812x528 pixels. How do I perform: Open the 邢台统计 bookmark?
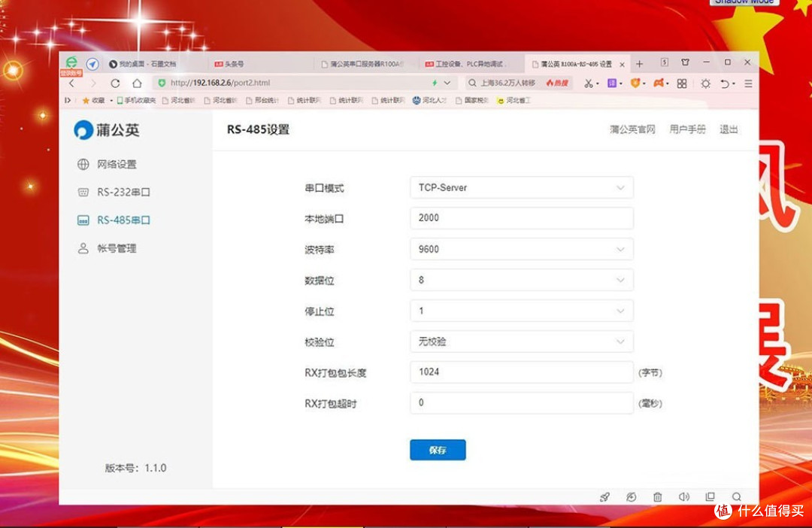tap(262, 101)
